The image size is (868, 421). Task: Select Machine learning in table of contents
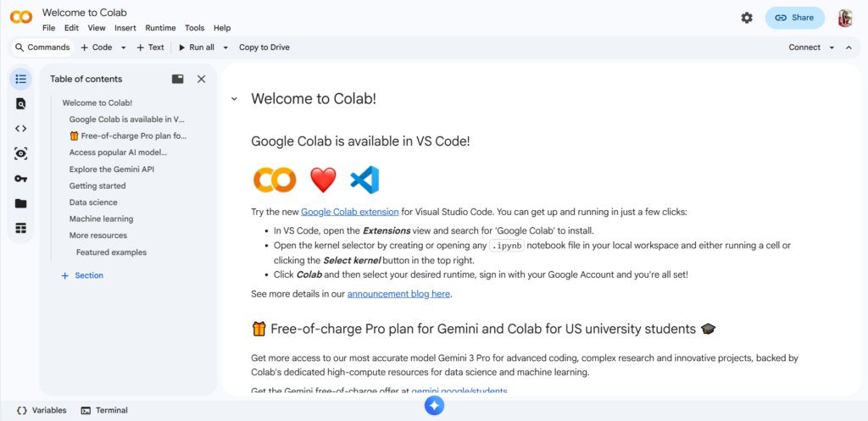[101, 219]
